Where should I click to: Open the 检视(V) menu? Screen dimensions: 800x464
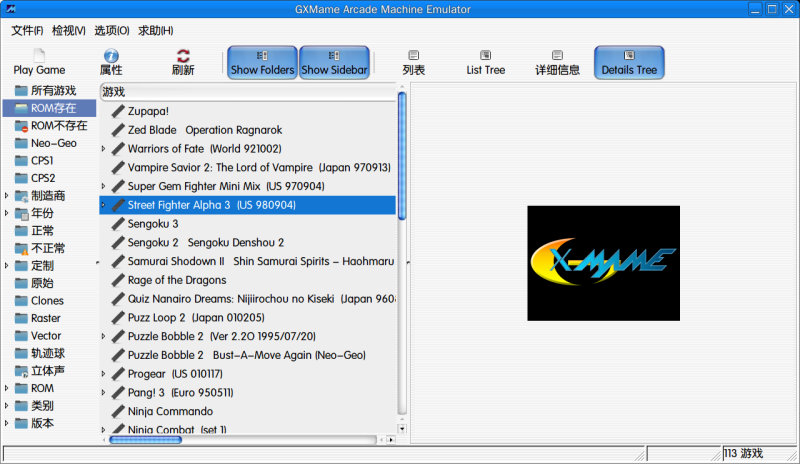pyautogui.click(x=68, y=31)
